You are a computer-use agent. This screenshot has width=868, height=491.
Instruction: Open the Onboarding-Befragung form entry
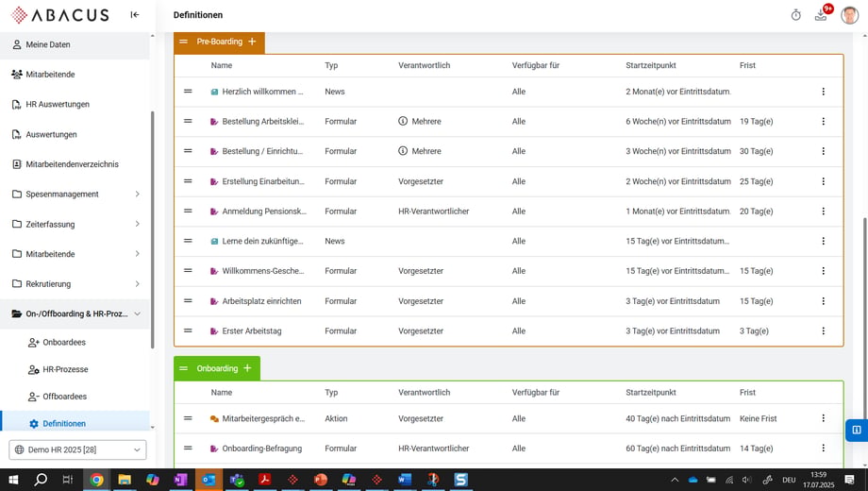pos(262,449)
